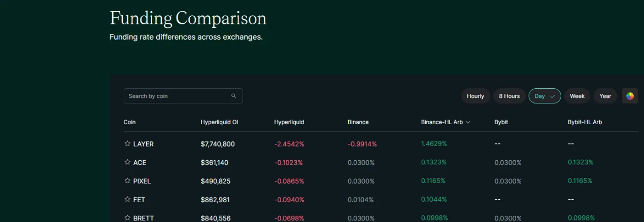Click the search magnifier icon

(x=234, y=96)
